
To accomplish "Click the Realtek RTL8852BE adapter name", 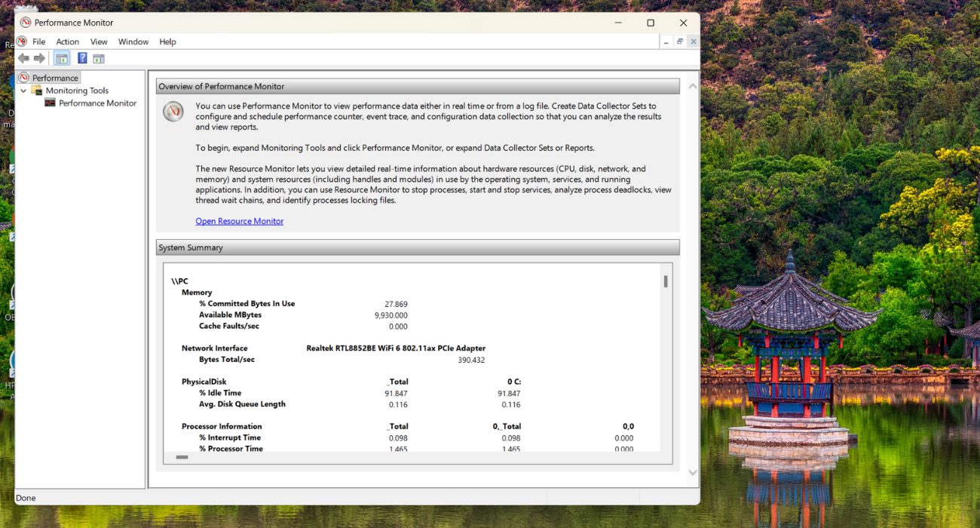I will point(396,348).
